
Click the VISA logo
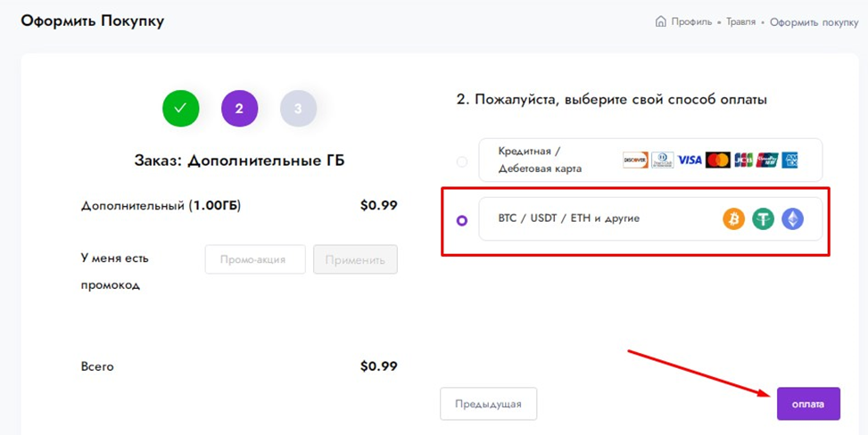click(x=690, y=160)
